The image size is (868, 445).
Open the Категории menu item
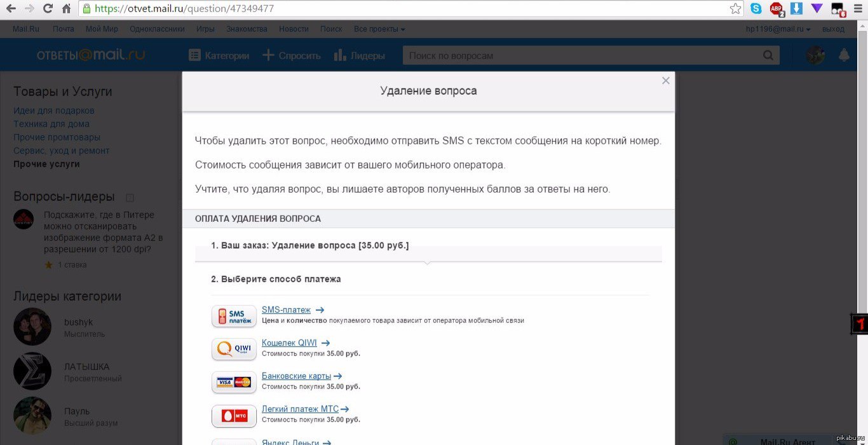[219, 55]
